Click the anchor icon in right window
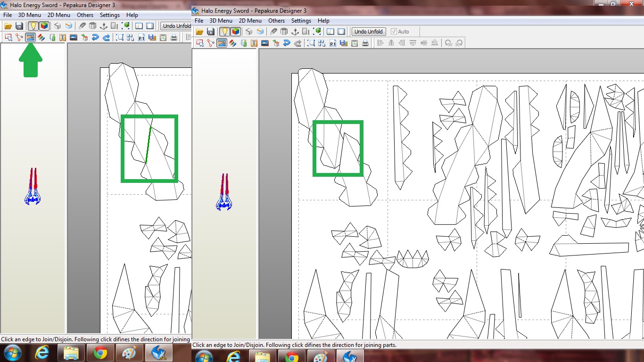 [x=295, y=32]
